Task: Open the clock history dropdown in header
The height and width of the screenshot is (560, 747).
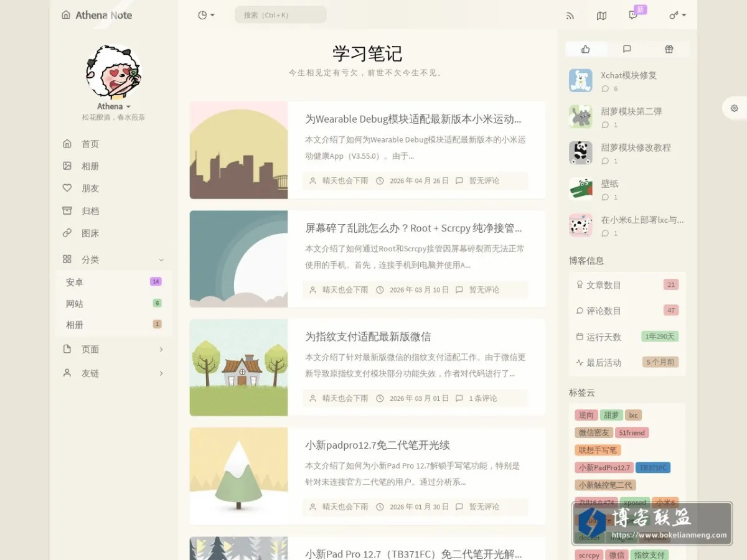Action: [206, 16]
